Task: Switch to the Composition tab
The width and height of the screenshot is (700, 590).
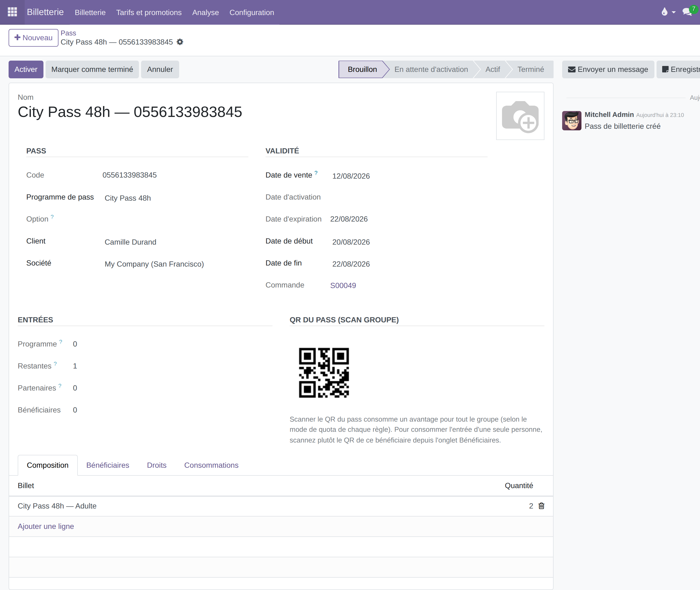Action: [x=47, y=465]
